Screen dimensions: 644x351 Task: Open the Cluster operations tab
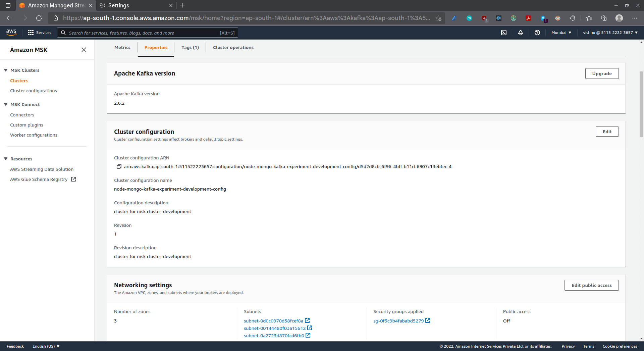click(233, 47)
